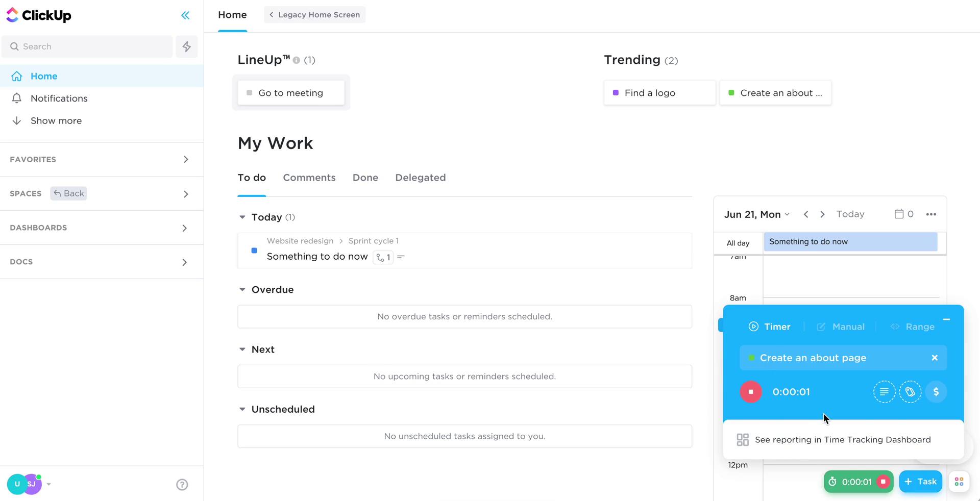Go to previous day in calendar
Viewport: 980px width, 501px height.
[806, 214]
